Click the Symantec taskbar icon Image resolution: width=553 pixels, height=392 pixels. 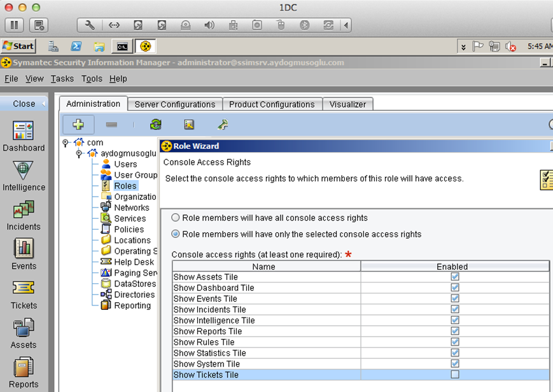[145, 46]
